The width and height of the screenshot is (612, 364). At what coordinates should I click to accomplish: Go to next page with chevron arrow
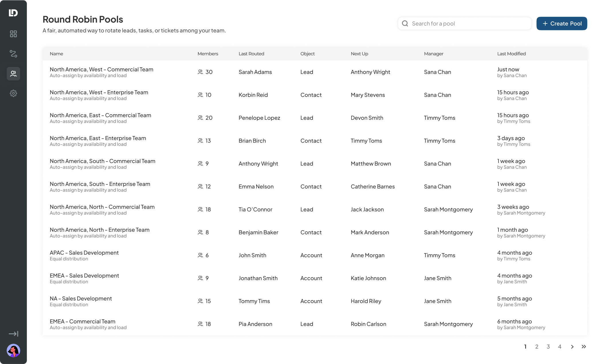coord(572,347)
